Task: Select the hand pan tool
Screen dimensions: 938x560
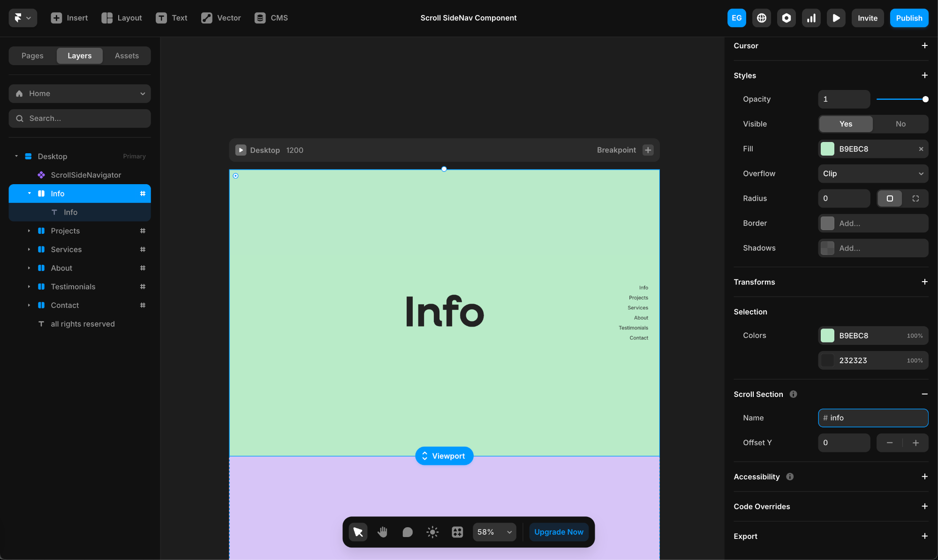Action: (383, 532)
